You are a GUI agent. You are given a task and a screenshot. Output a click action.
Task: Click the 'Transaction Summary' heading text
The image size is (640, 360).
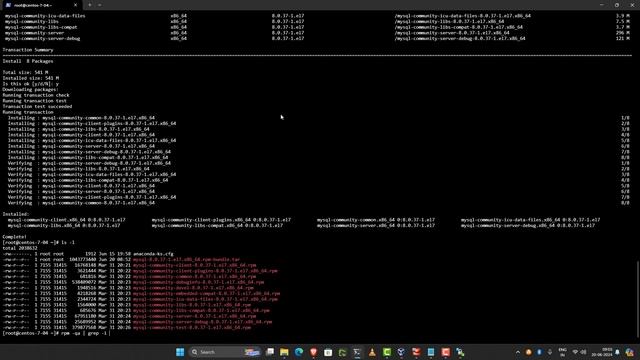(28, 50)
